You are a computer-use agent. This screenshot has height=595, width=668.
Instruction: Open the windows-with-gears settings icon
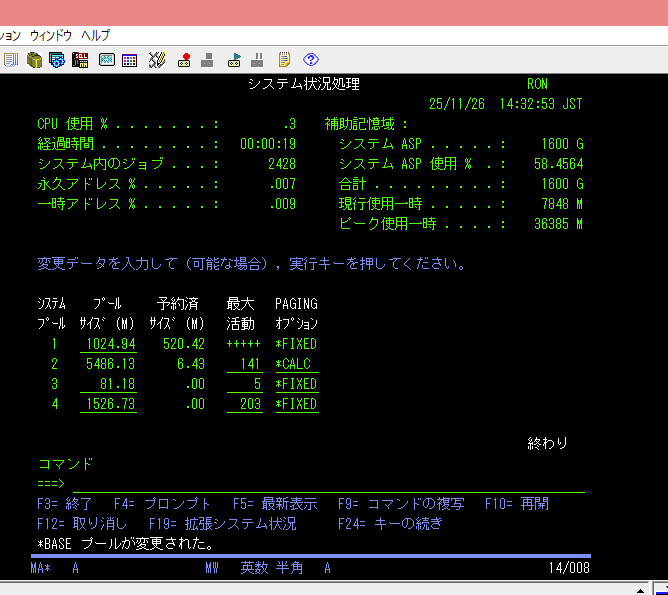[57, 60]
